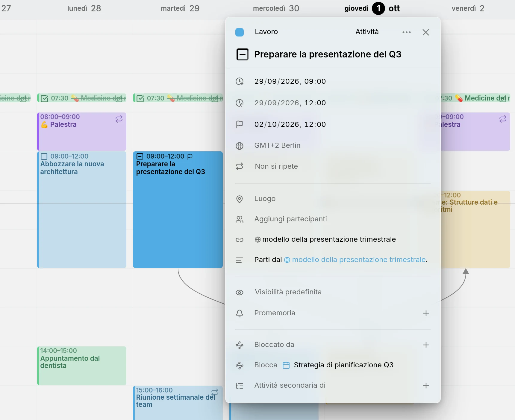Click the Blocca dependency icon

click(240, 365)
